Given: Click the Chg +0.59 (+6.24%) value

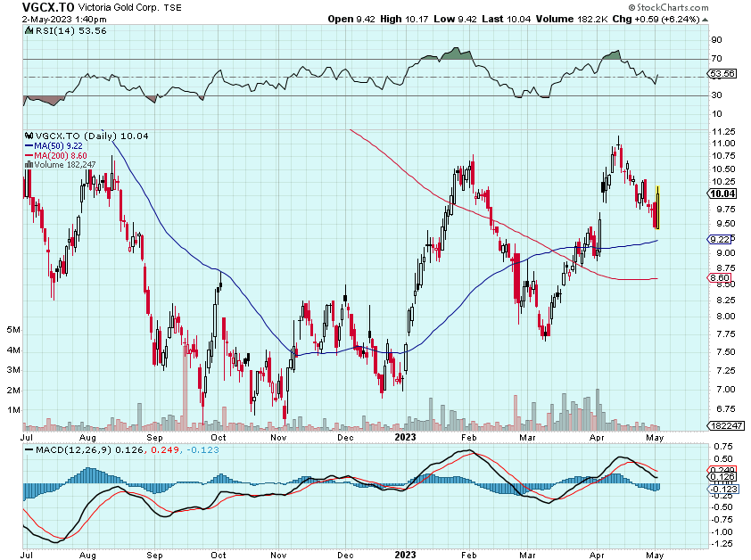Looking at the screenshot, I should pos(656,19).
